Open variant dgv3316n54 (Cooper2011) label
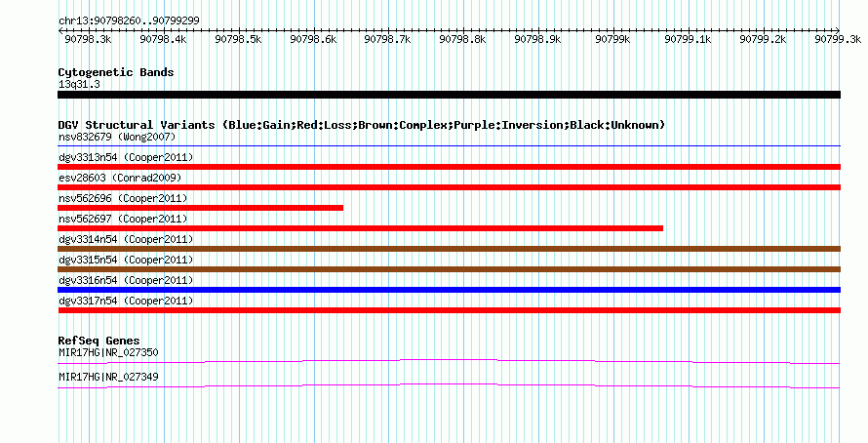Screen dimensions: 868x443 pos(126,280)
